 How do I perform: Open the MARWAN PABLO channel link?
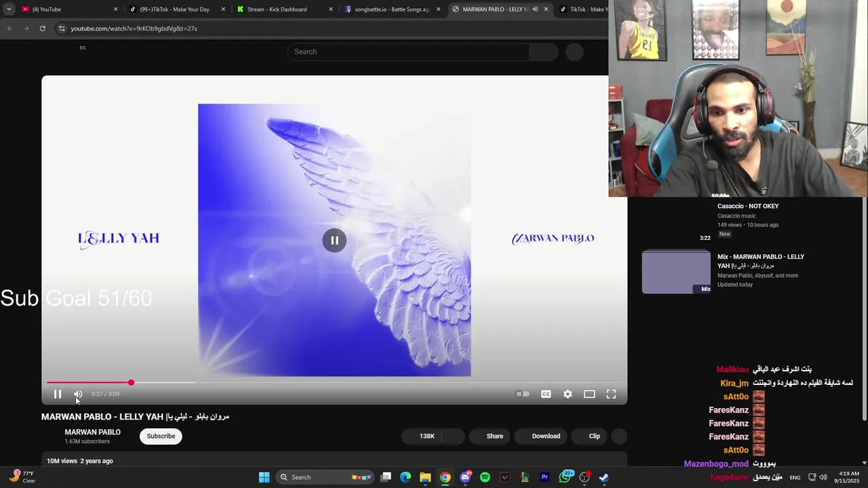tap(92, 432)
